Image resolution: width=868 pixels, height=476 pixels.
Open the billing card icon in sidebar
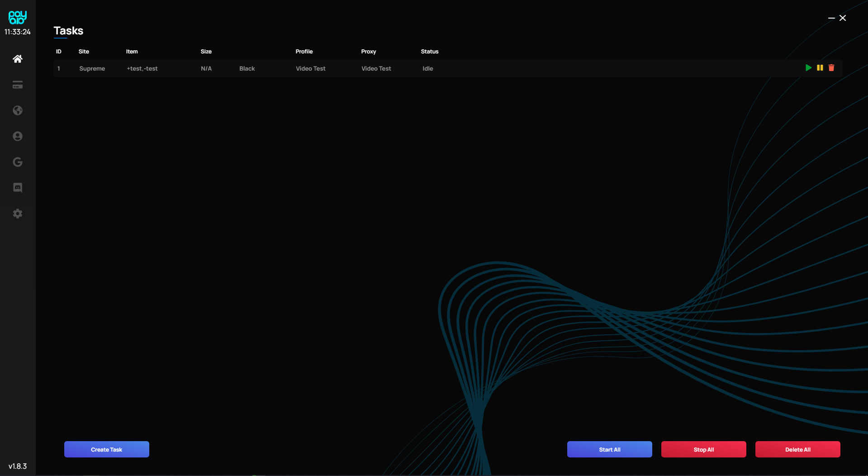pyautogui.click(x=18, y=85)
